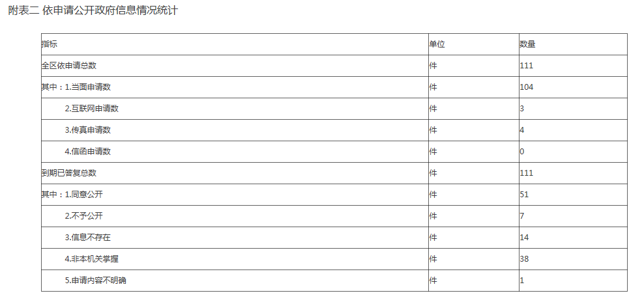Click the 4.非本机关掌握 row label
The image size is (644, 304).
(91, 259)
